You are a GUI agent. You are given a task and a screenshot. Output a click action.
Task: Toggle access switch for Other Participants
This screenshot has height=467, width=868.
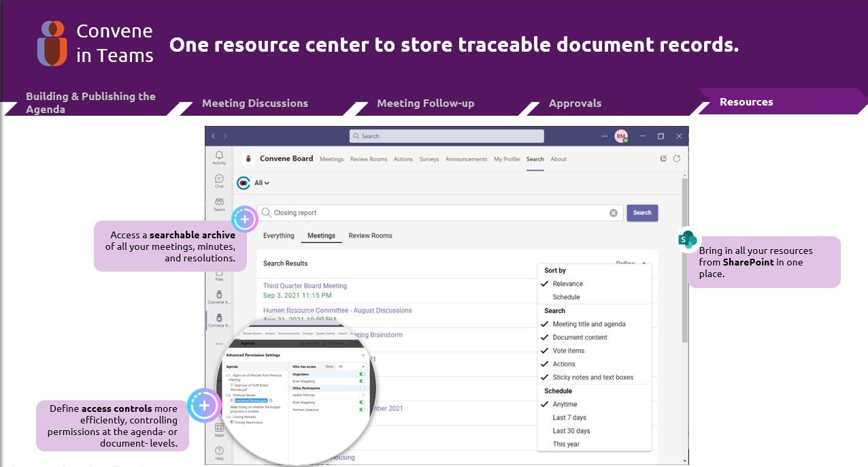[362, 388]
